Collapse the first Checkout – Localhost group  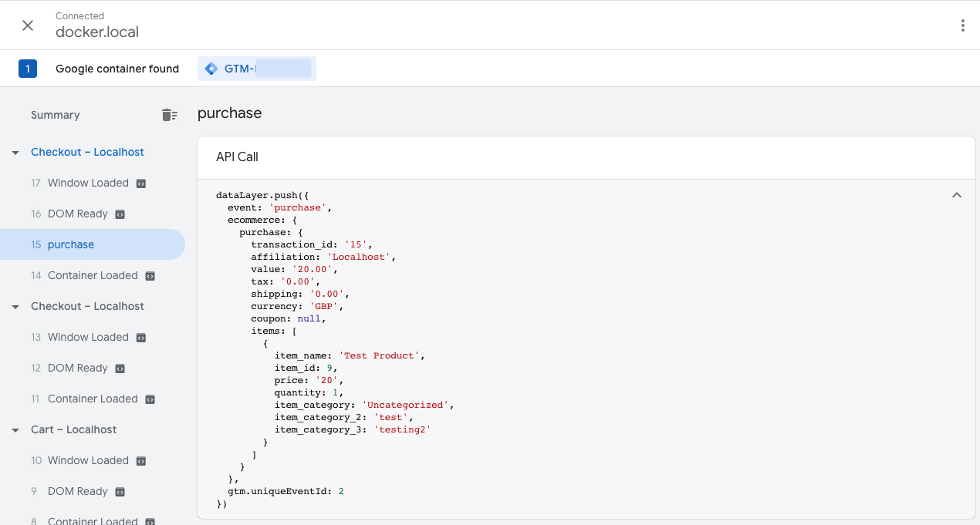(x=15, y=152)
